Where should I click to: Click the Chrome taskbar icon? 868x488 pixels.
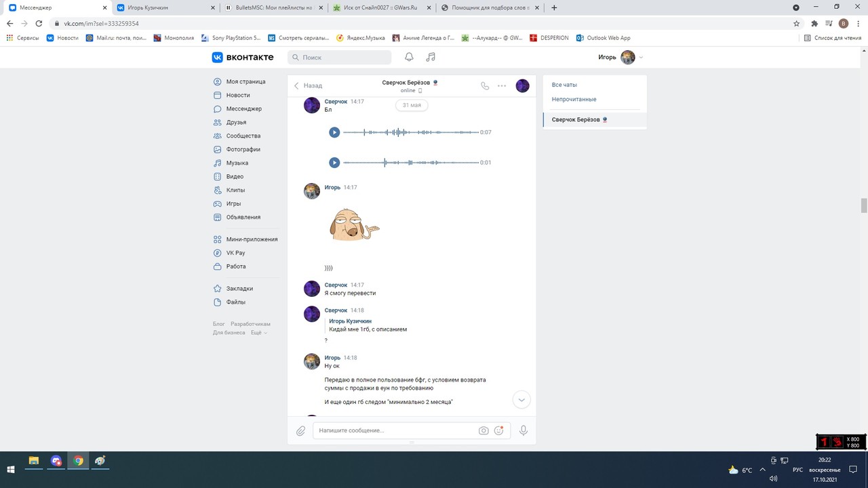pos(79,461)
